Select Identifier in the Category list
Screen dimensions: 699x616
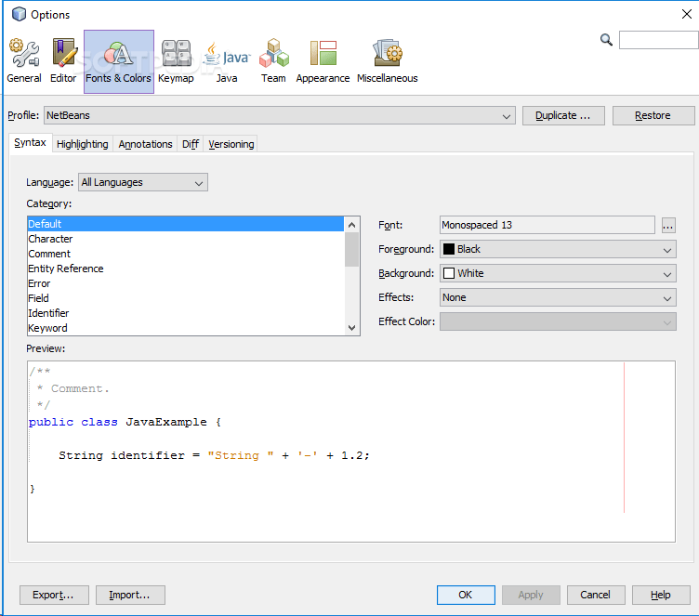click(186, 313)
